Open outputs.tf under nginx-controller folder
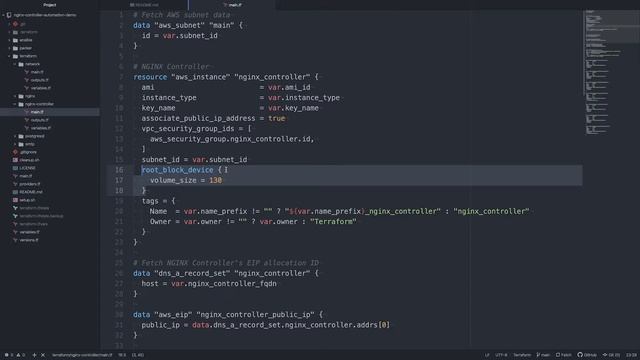 (40, 120)
